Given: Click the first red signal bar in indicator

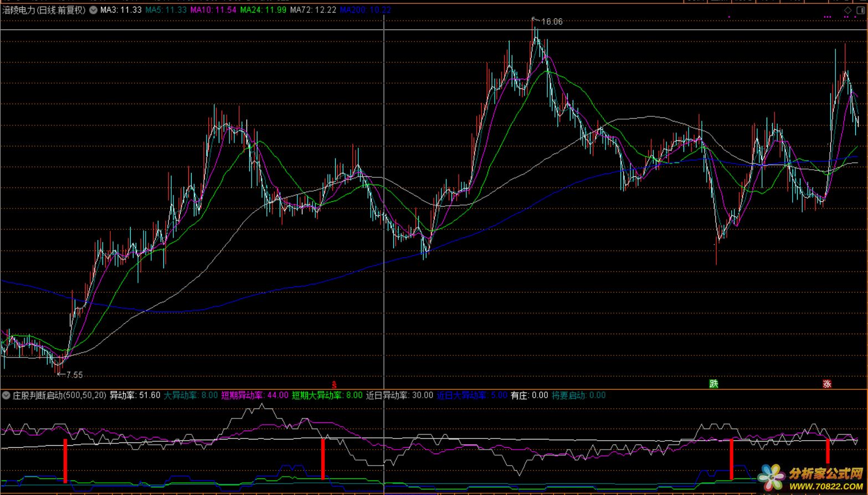Looking at the screenshot, I should 65,461.
